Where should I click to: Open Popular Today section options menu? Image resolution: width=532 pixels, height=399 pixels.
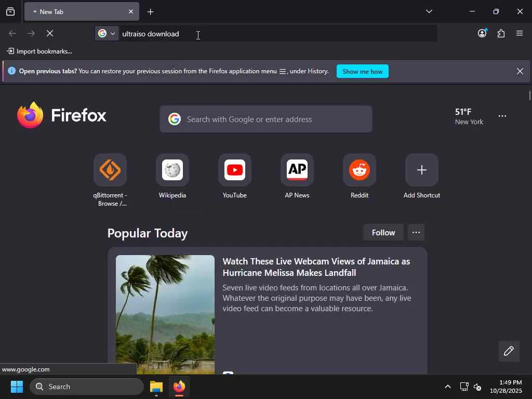(x=416, y=232)
